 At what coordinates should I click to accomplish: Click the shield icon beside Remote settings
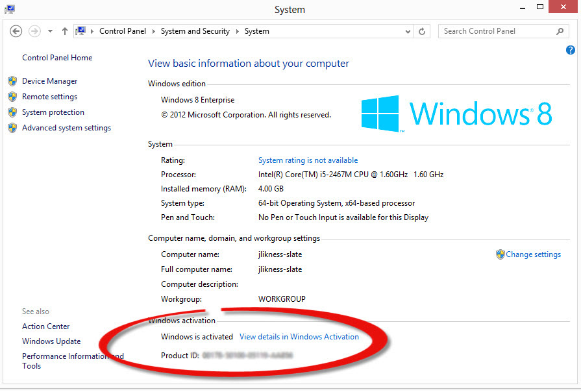point(12,97)
